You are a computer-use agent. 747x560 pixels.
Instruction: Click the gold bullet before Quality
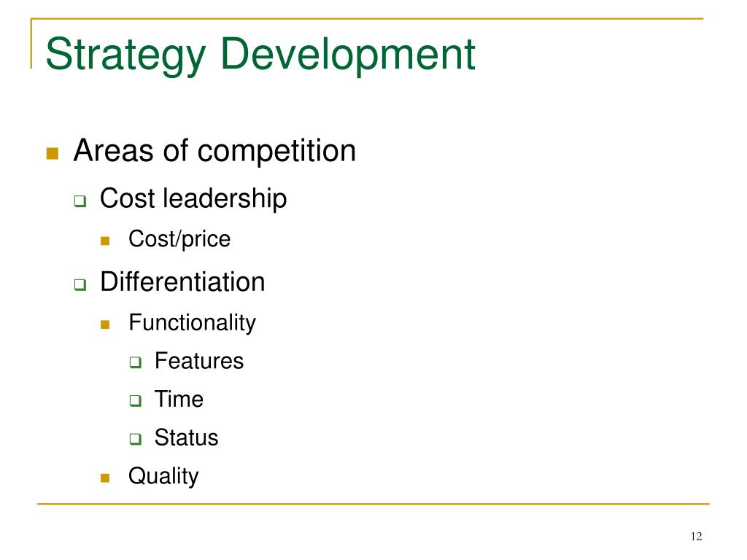click(x=105, y=478)
